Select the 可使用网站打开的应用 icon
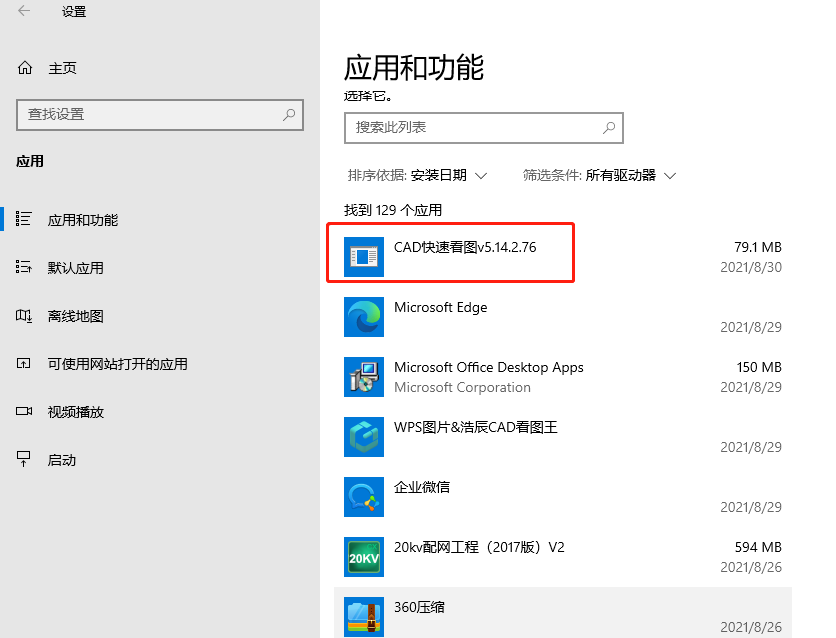Viewport: 836px width, 638px height. point(23,364)
